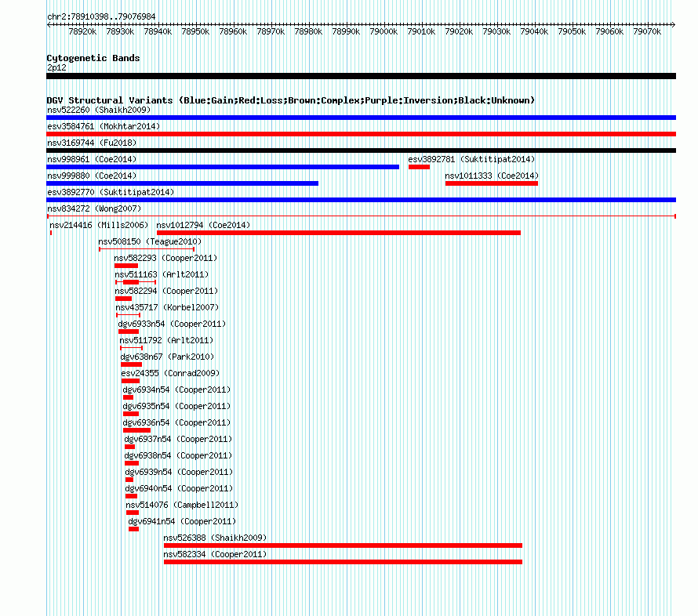Viewport: 698px width, 616px height.
Task: Select the blue nsv999880 gain bar
Action: click(182, 183)
